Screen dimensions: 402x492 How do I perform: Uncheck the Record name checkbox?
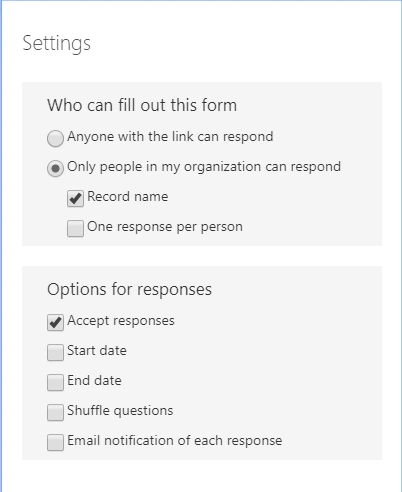75,199
